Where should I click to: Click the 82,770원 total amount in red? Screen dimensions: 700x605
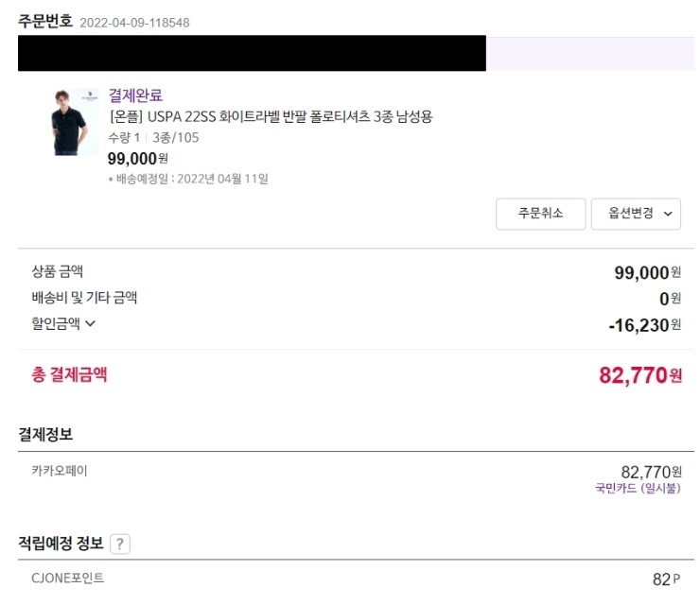tap(639, 375)
